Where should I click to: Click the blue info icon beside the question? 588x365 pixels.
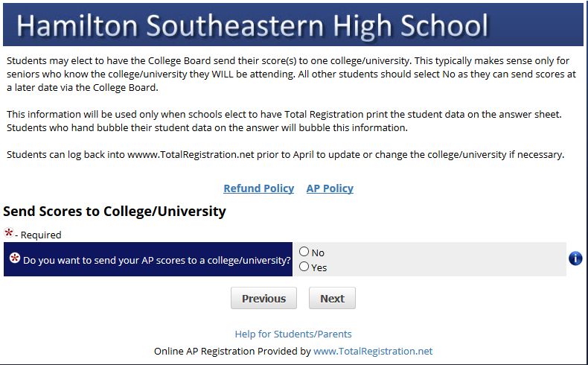point(575,258)
